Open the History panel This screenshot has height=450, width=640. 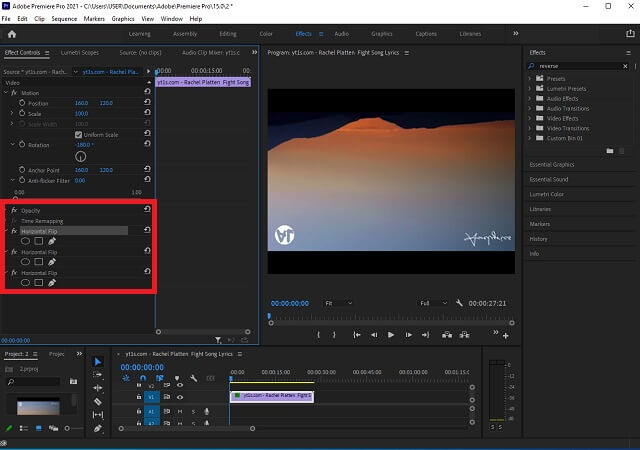point(538,239)
